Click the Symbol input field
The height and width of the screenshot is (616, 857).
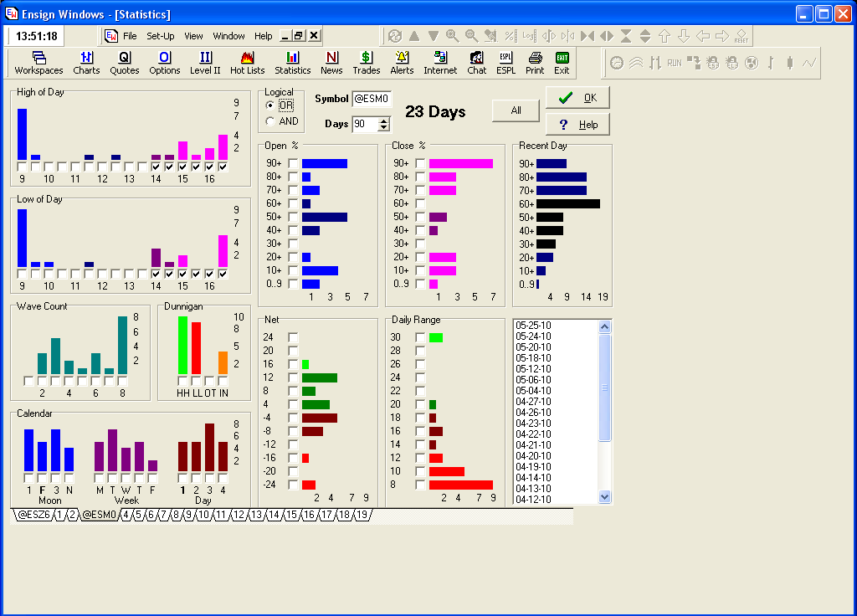[372, 99]
